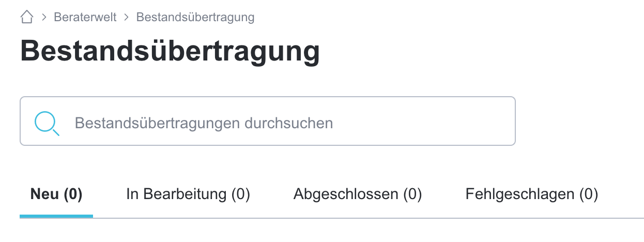The height and width of the screenshot is (242, 644).
Task: Click the zero count in the Fehlgeschlagen tab
Action: (x=588, y=194)
